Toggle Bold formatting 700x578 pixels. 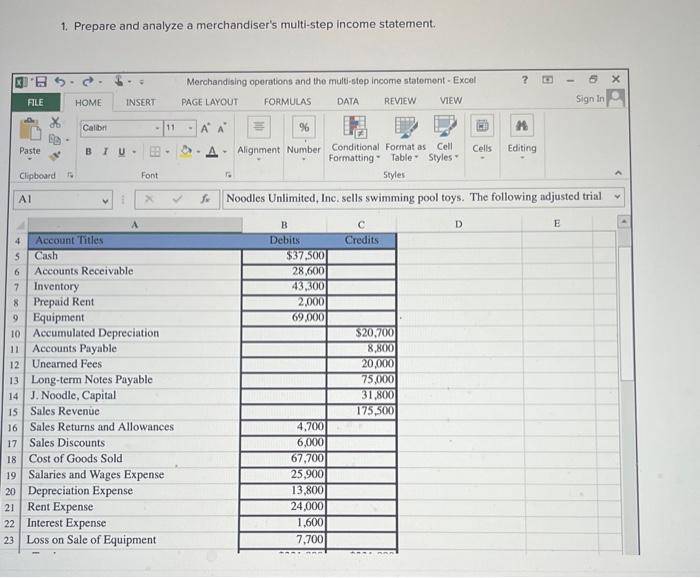click(x=88, y=152)
